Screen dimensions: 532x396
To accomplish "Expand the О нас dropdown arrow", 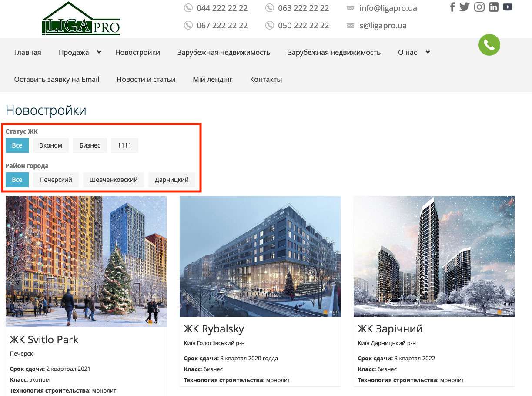I will point(428,52).
